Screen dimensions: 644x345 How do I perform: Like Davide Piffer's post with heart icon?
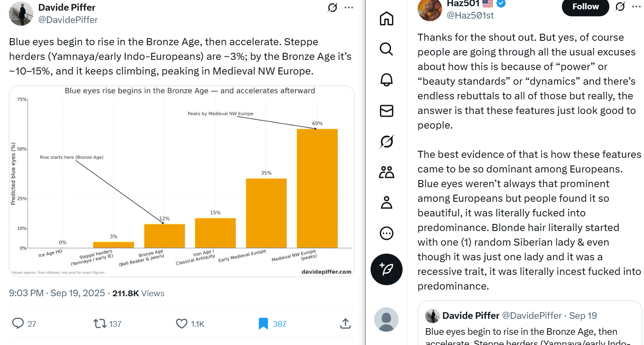point(182,324)
